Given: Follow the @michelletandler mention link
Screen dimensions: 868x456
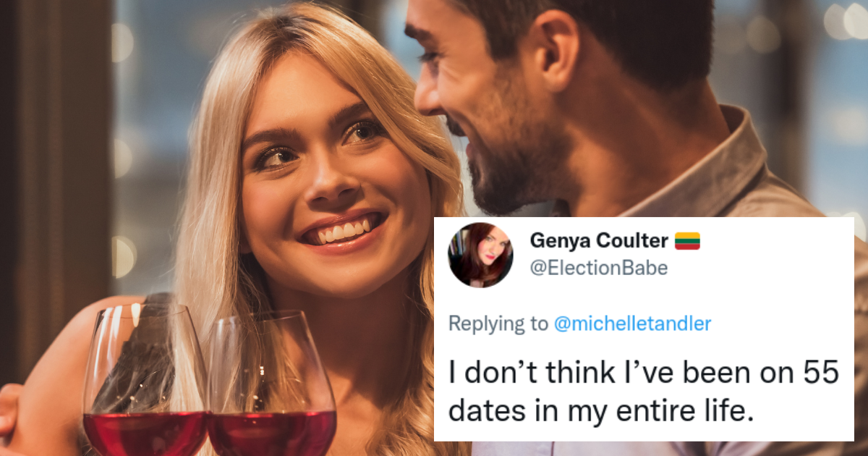Looking at the screenshot, I should [632, 324].
